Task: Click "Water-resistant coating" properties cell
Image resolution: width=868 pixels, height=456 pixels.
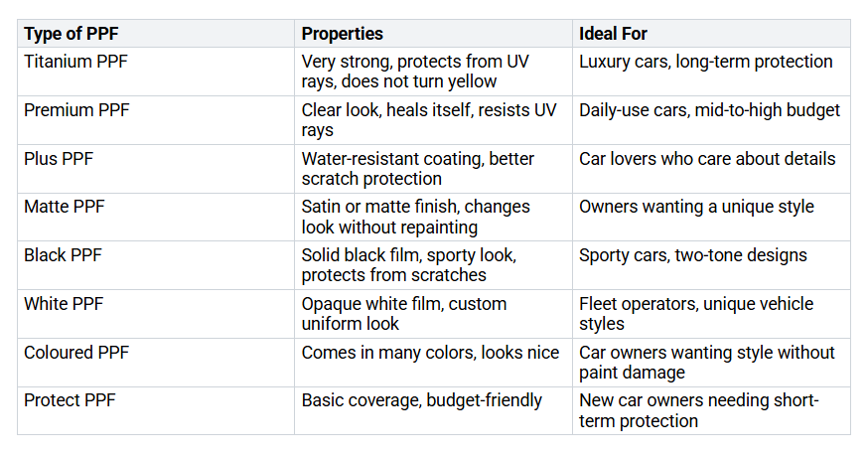Action: coord(418,169)
